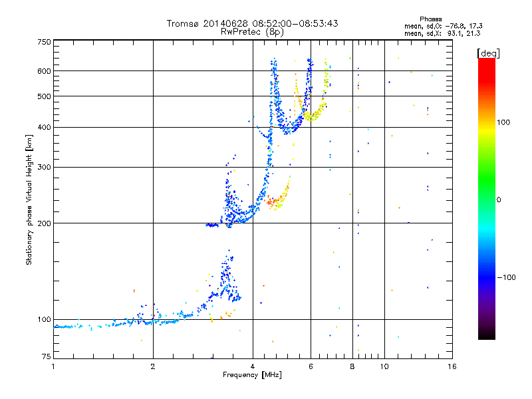This screenshot has height=399, width=532.
Task: Click the y-axis '400' tick label
Action: (x=44, y=128)
